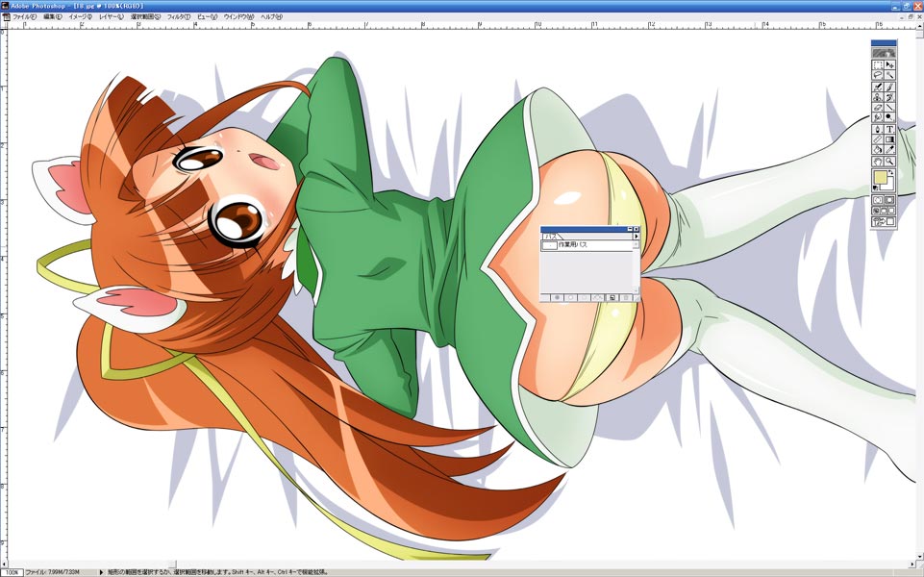Fill path with foreground color button
The width and height of the screenshot is (924, 577).
(557, 297)
